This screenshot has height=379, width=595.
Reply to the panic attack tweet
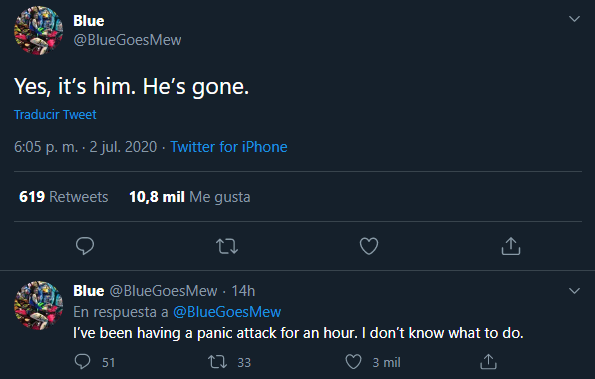(x=82, y=362)
